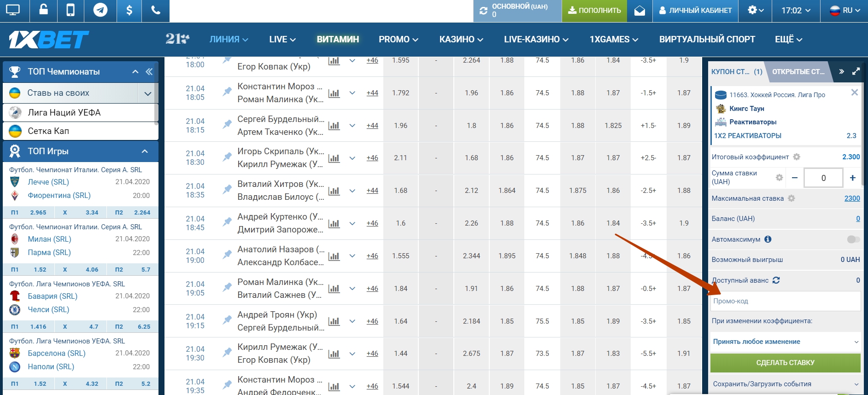This screenshot has width=868, height=395.
Task: Collapse bet slip double-chevron icon
Action: (841, 71)
